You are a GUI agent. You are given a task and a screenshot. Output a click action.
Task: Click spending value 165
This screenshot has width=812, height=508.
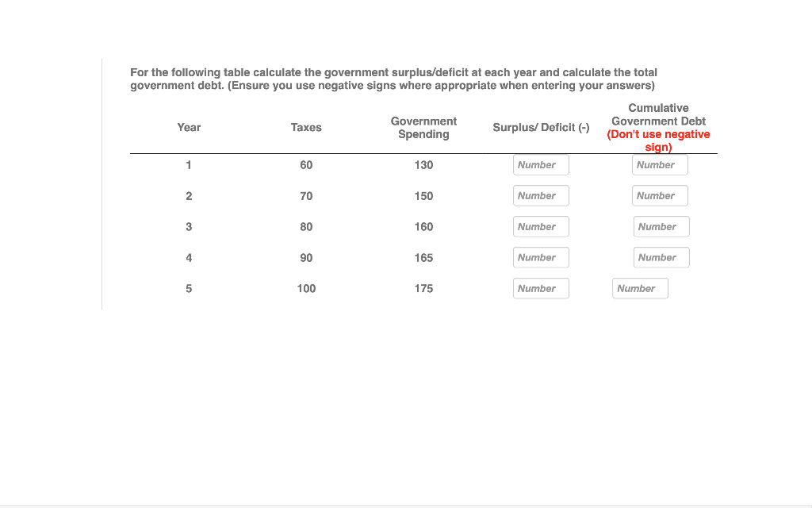[x=423, y=258]
